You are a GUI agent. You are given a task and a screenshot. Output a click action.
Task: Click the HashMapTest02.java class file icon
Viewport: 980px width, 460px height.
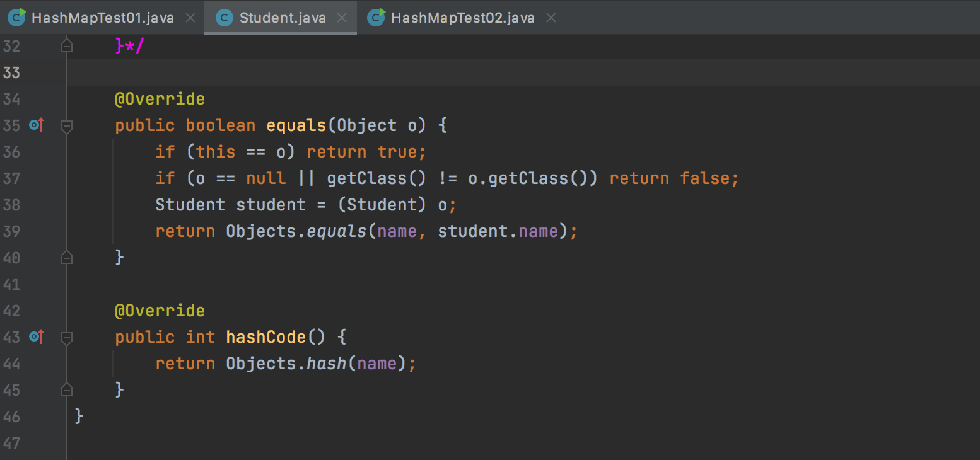tap(376, 17)
